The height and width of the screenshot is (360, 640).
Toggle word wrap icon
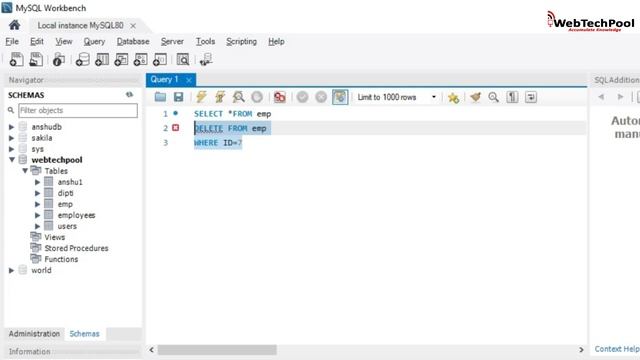(531, 97)
